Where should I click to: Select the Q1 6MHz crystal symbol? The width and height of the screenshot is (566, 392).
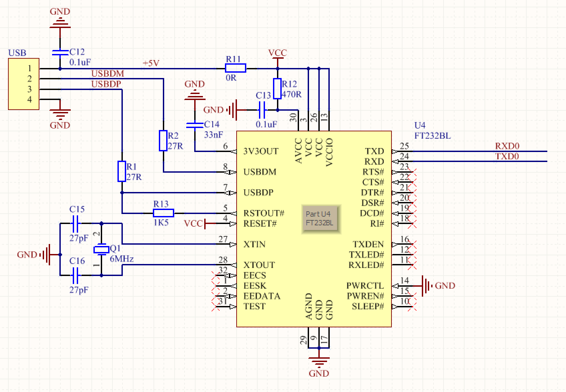101,249
